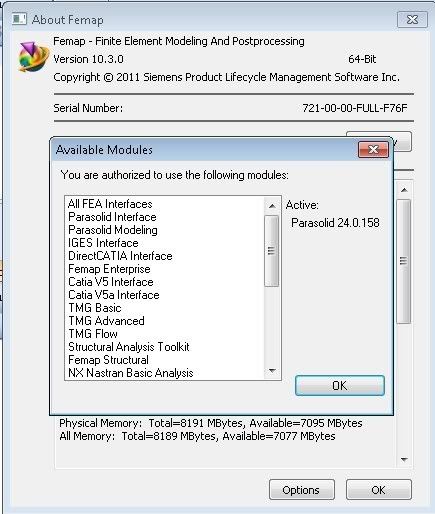Click the About info panel scrollbar thumb

tap(404, 261)
